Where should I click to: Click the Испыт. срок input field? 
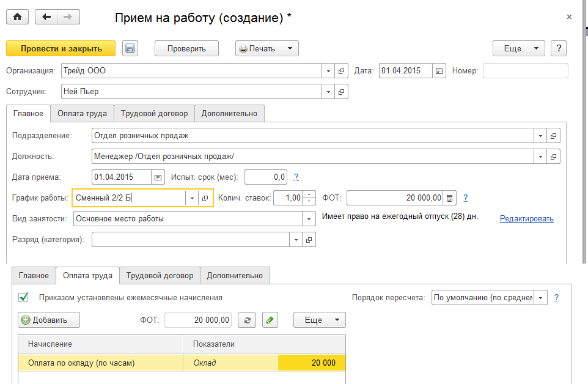(x=265, y=177)
